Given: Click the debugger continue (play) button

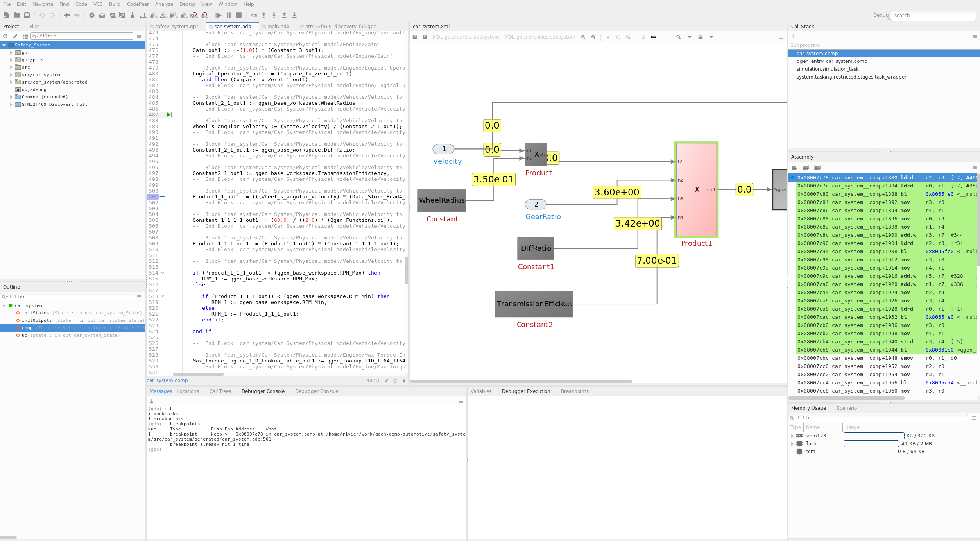Looking at the screenshot, I should click(x=219, y=15).
